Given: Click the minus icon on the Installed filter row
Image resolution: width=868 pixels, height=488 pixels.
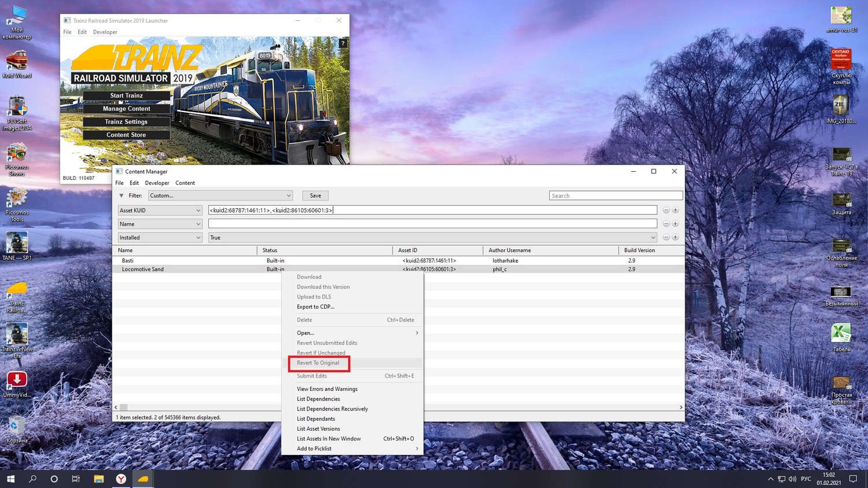Looking at the screenshot, I should (x=666, y=237).
